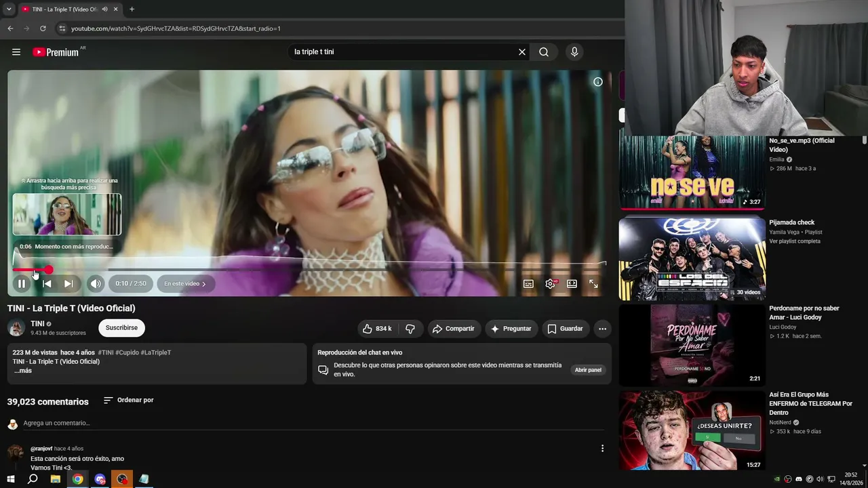
Task: Skip to the next video
Action: [x=68, y=284]
